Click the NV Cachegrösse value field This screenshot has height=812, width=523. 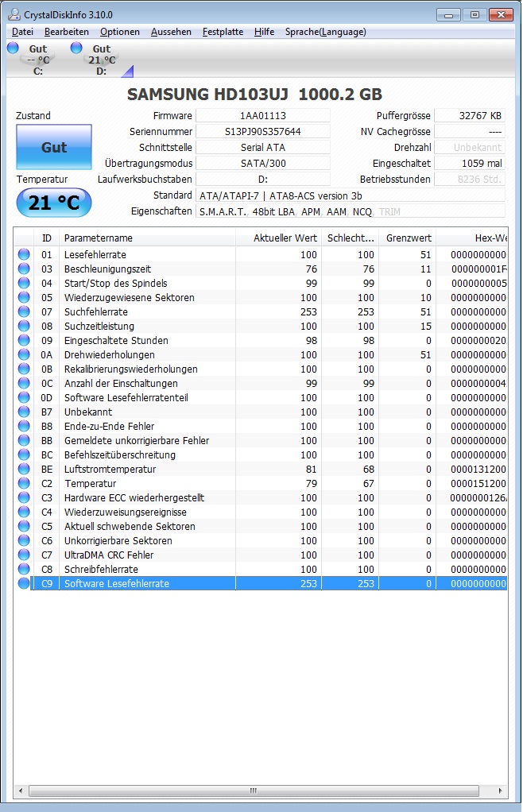tap(470, 132)
